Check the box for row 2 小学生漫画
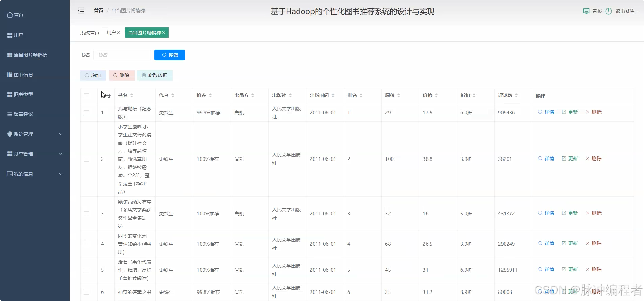This screenshot has height=301, width=644. click(x=87, y=159)
